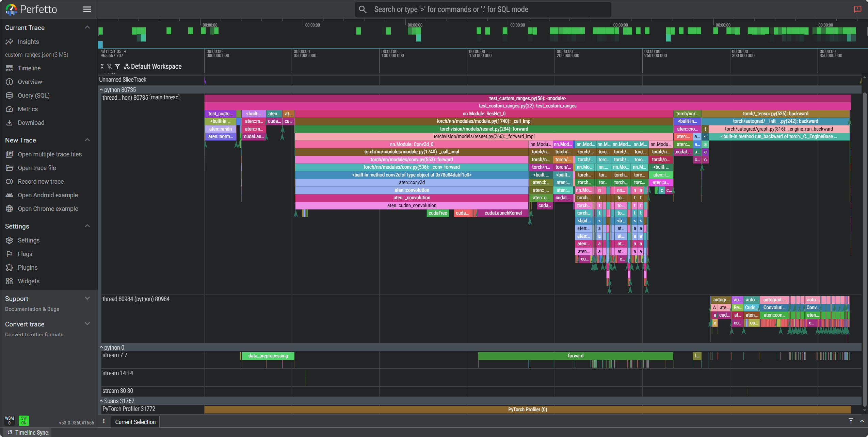
Task: Move the bottom drawer to the top
Action: click(851, 421)
